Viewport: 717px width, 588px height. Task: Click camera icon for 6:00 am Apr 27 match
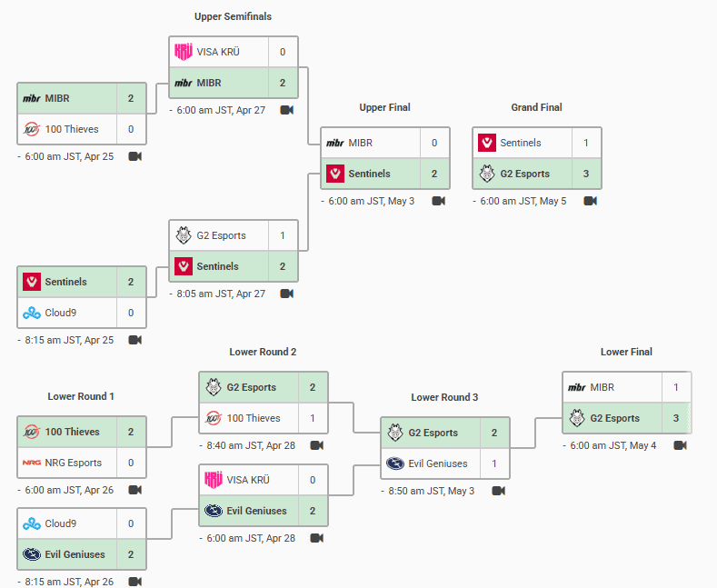286,110
